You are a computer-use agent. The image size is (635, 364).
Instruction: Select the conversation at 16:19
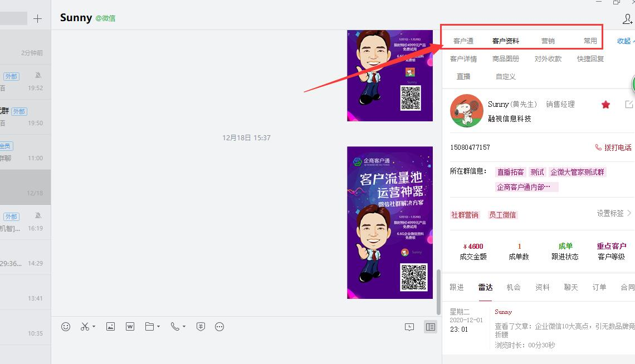click(25, 223)
